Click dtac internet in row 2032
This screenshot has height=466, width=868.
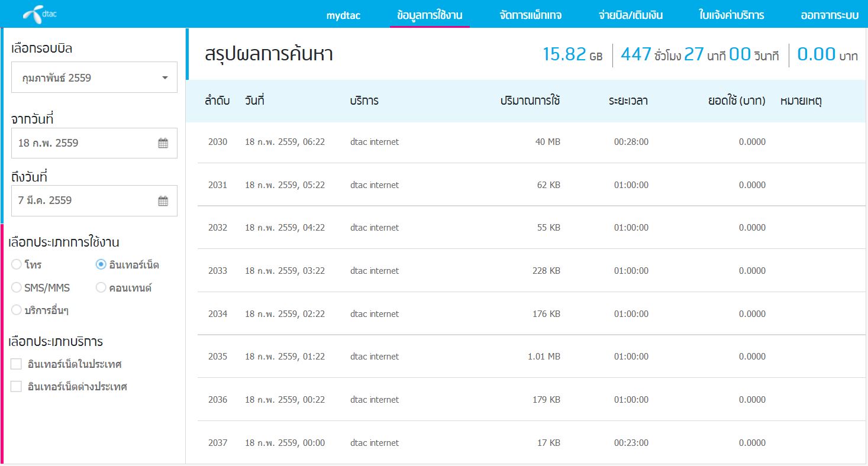coord(375,228)
